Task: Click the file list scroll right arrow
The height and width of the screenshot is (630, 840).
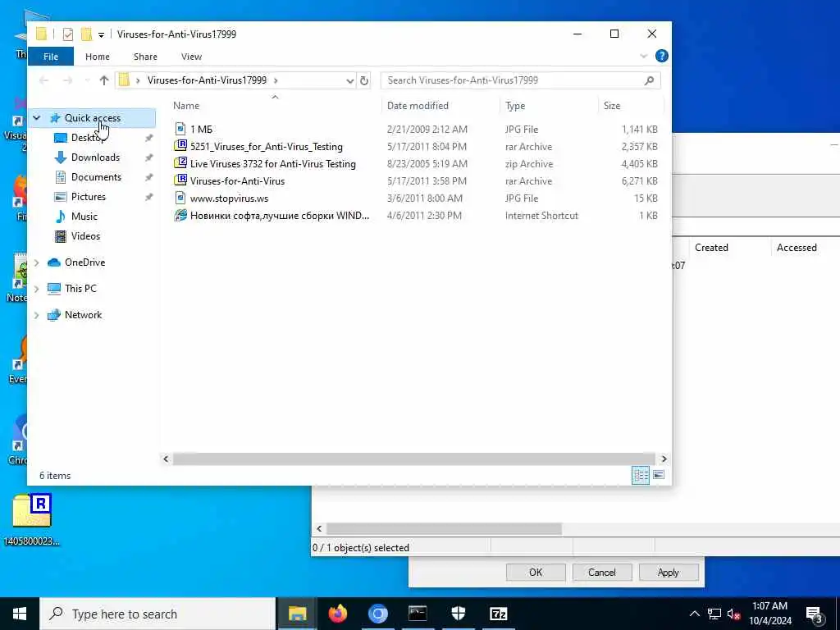Action: click(x=664, y=459)
